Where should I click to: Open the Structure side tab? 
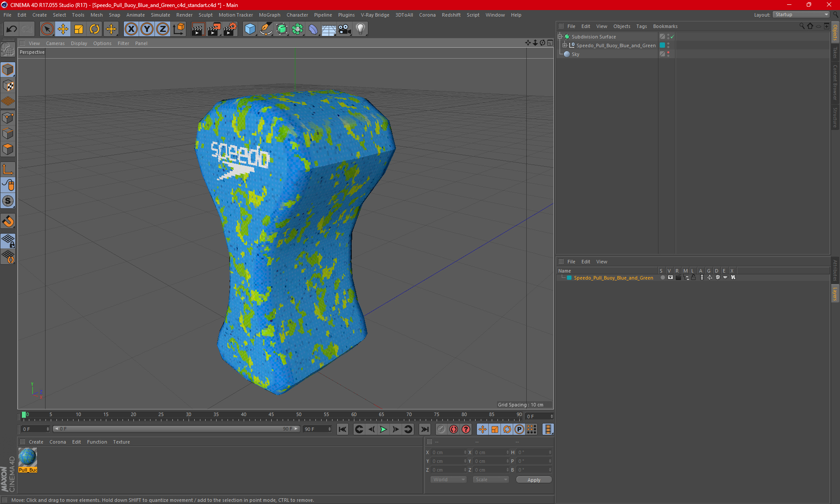pos(835,117)
